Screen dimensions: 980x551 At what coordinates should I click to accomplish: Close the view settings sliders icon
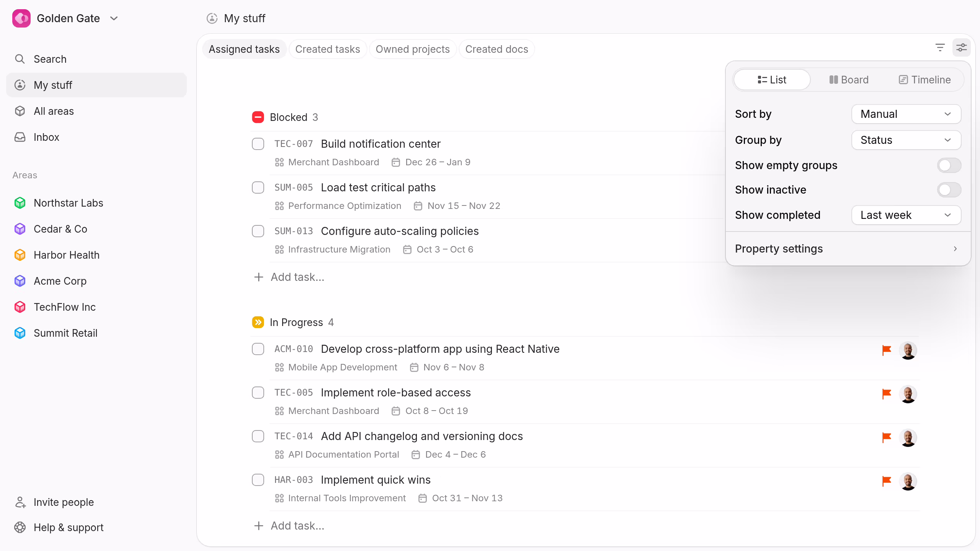point(962,48)
